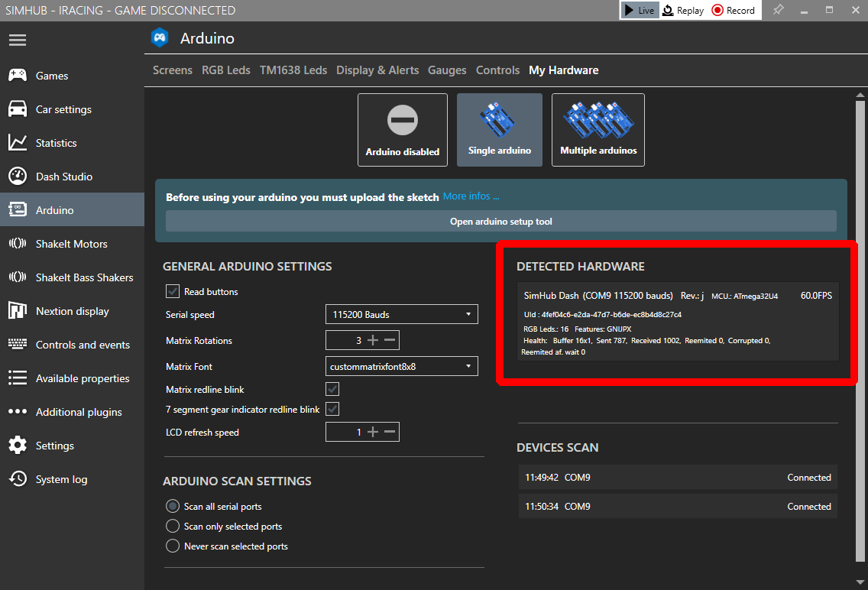The width and height of the screenshot is (868, 590).
Task: Toggle the Read buttons checkbox
Action: [173, 291]
